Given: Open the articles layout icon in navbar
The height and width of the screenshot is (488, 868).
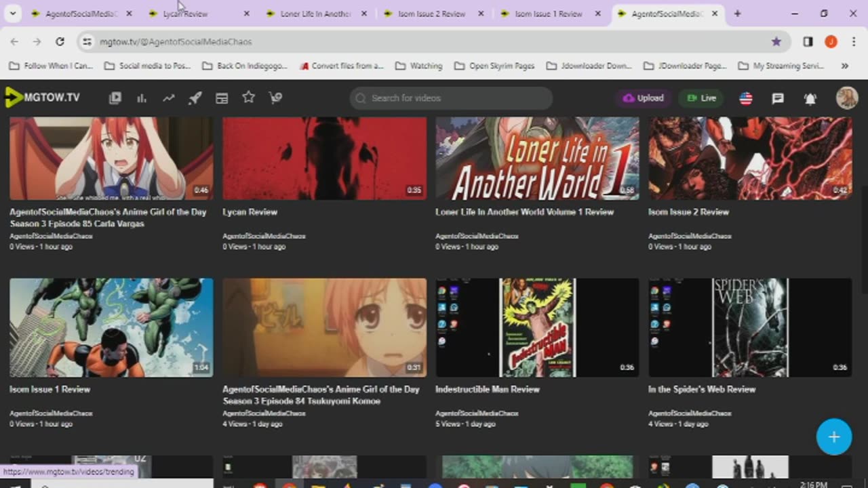Looking at the screenshot, I should (222, 98).
